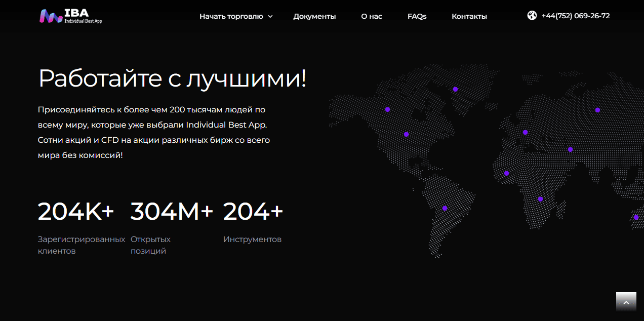Select О нас in the navigation
Viewport: 644px width, 321px height.
(x=372, y=16)
